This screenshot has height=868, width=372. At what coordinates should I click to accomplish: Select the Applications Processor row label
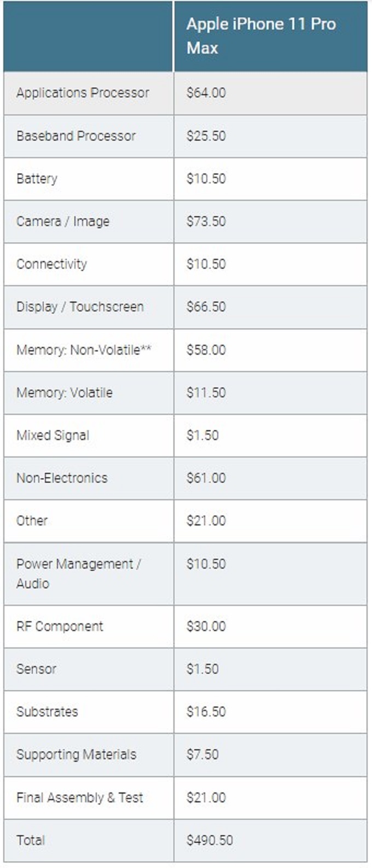tap(83, 92)
